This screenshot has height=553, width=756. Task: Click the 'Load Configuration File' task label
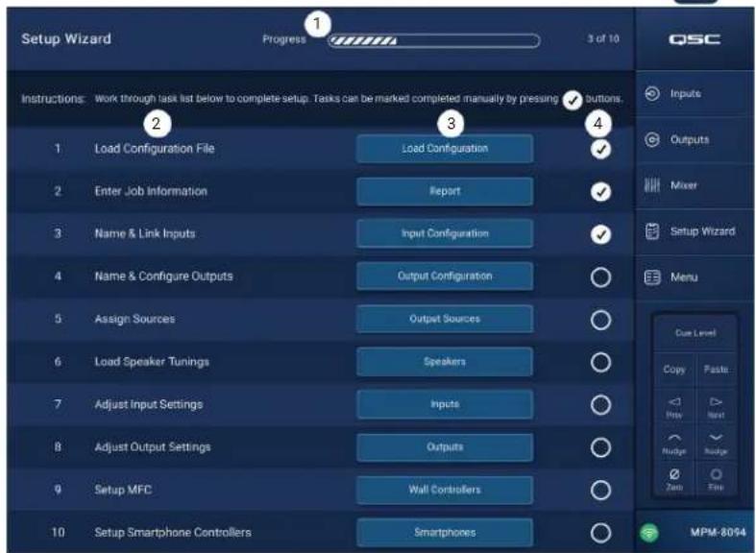coord(155,149)
